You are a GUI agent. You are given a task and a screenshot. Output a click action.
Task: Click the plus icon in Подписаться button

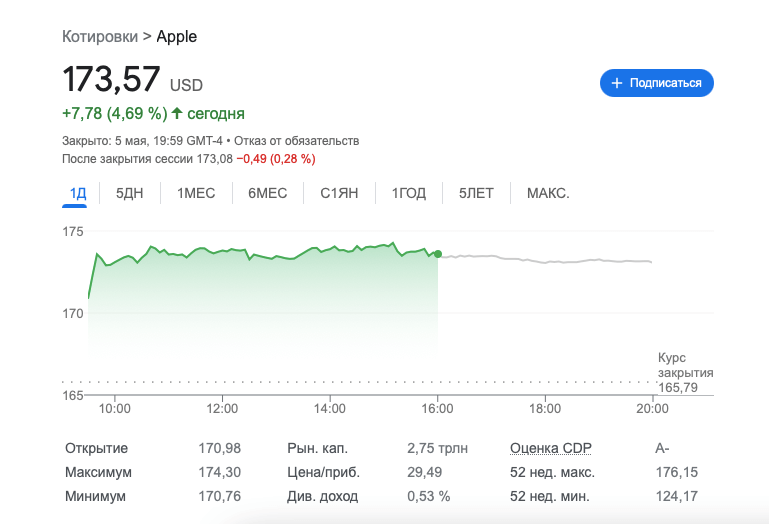tap(616, 83)
